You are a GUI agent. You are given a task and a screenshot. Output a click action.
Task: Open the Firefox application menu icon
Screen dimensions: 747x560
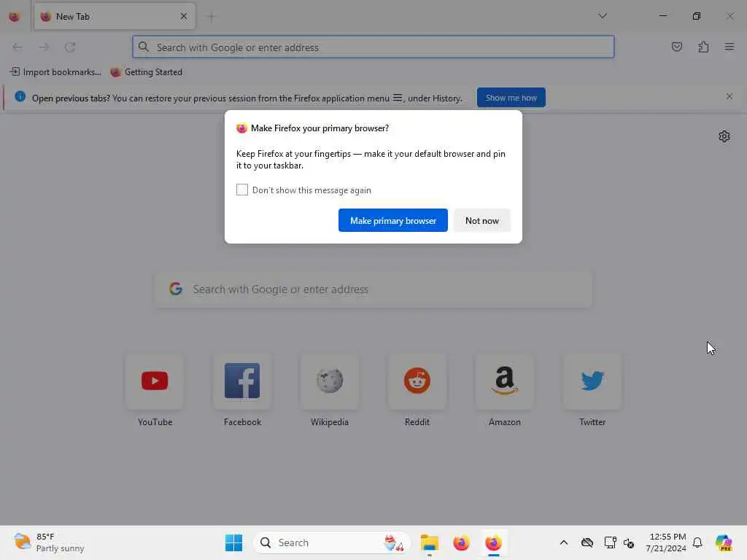click(729, 47)
